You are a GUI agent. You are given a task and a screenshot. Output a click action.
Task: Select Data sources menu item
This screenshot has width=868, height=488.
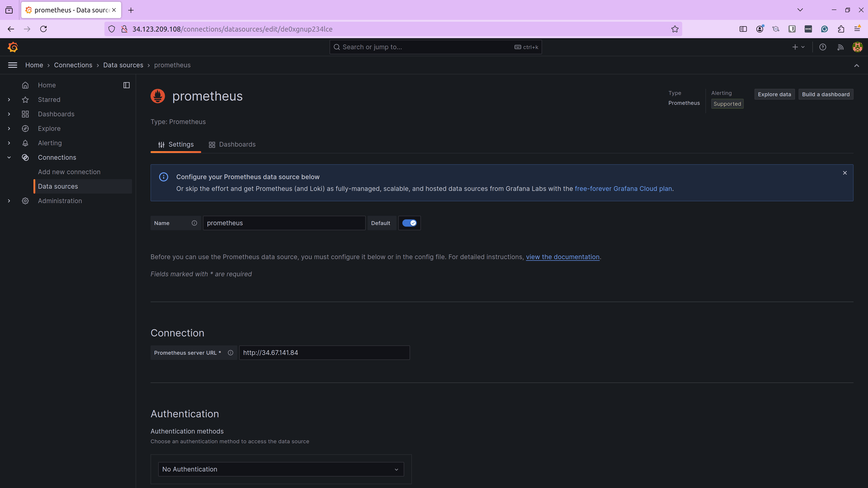83,187
